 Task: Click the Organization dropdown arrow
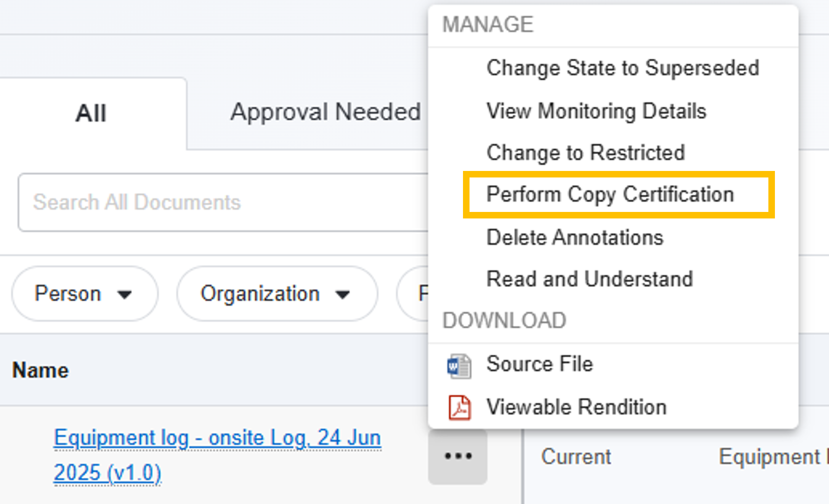click(x=343, y=294)
